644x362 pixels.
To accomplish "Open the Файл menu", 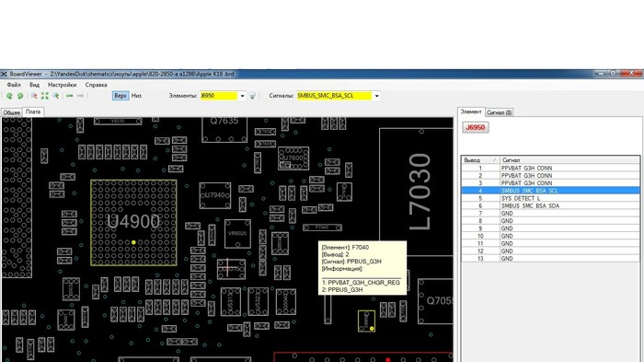I will pos(14,85).
